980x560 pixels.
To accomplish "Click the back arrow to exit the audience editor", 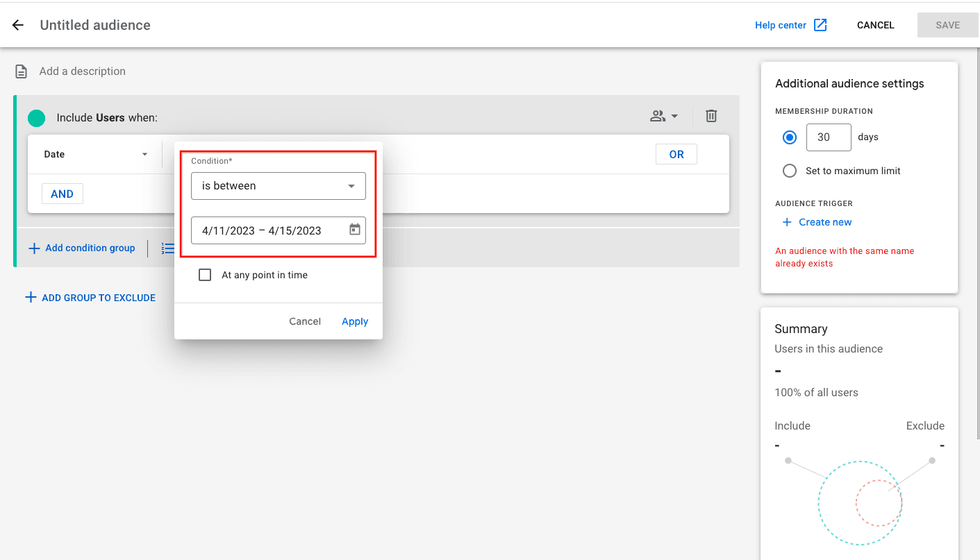I will [x=17, y=25].
